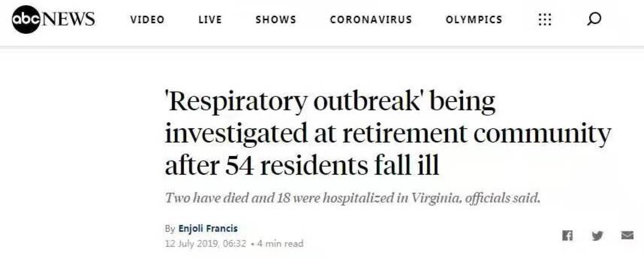Click the 'By' label before the author

(170, 228)
